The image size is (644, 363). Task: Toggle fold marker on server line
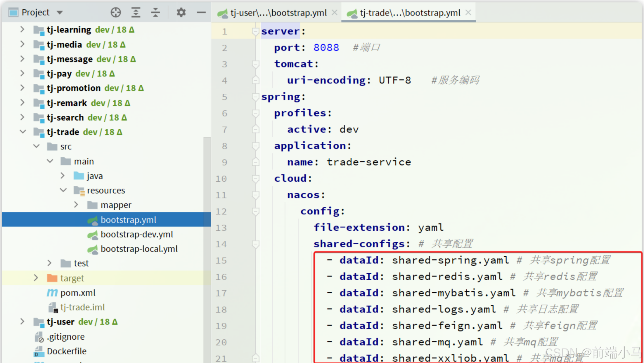pos(255,31)
